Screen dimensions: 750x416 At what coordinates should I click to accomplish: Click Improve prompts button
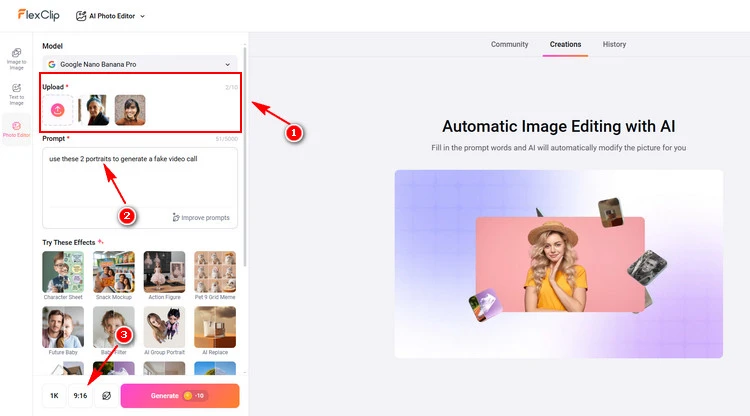coord(201,218)
